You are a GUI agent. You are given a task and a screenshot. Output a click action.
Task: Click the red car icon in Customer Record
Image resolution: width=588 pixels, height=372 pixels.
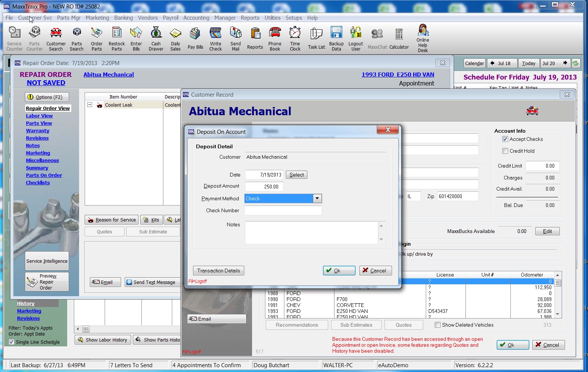point(532,111)
